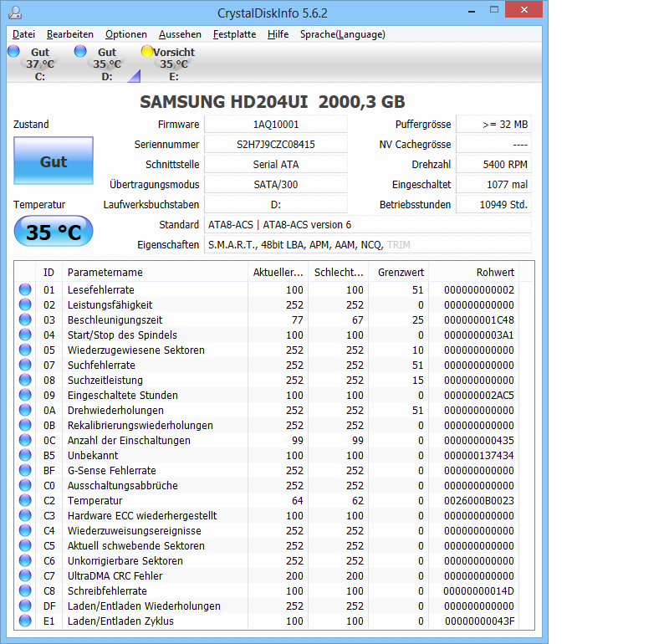Click the big Gut health status button
The width and height of the screenshot is (669, 644).
click(54, 161)
